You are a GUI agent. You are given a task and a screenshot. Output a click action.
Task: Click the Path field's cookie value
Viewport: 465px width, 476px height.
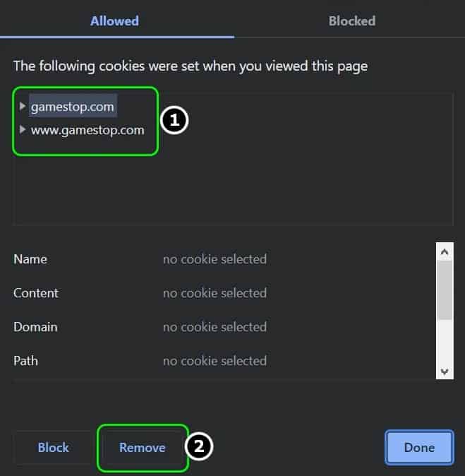click(215, 362)
